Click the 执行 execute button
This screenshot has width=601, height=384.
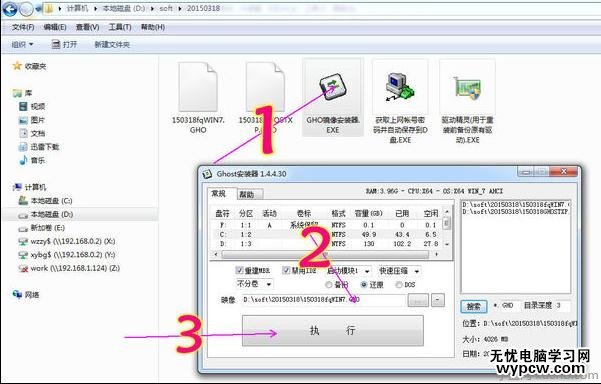[333, 330]
